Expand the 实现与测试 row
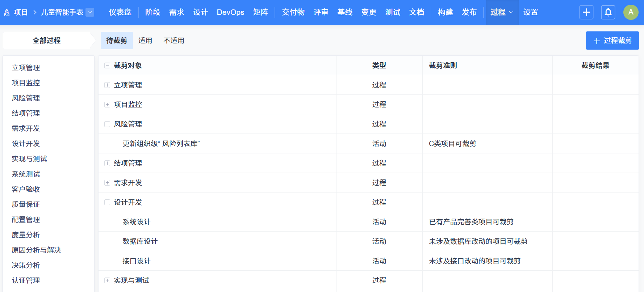The width and height of the screenshot is (644, 292). pyautogui.click(x=107, y=280)
